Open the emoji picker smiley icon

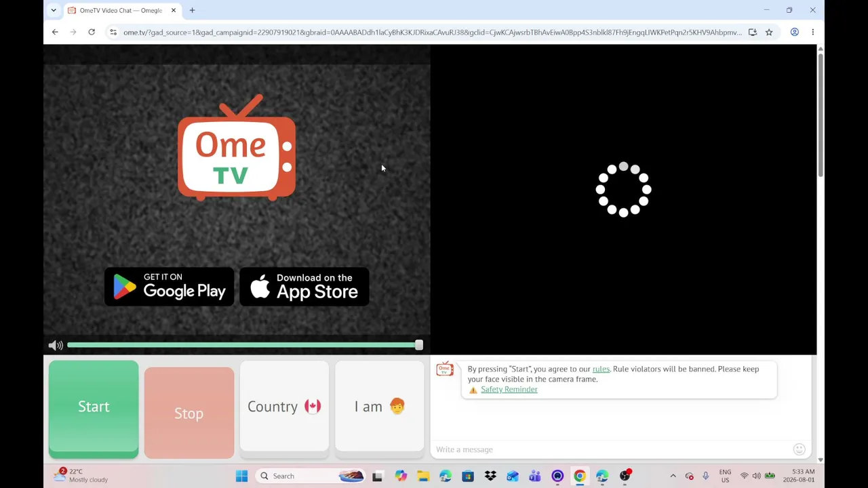(800, 449)
